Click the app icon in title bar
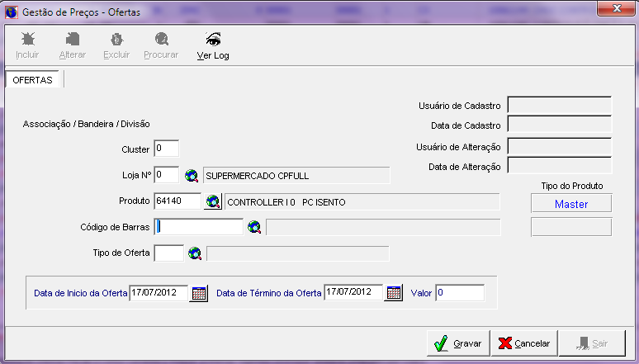 click(x=11, y=12)
